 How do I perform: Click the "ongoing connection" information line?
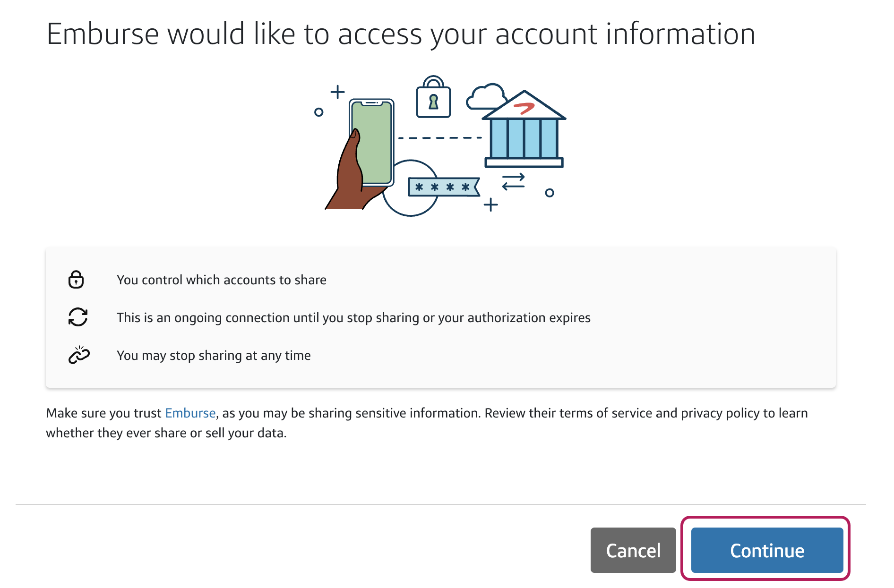(353, 318)
